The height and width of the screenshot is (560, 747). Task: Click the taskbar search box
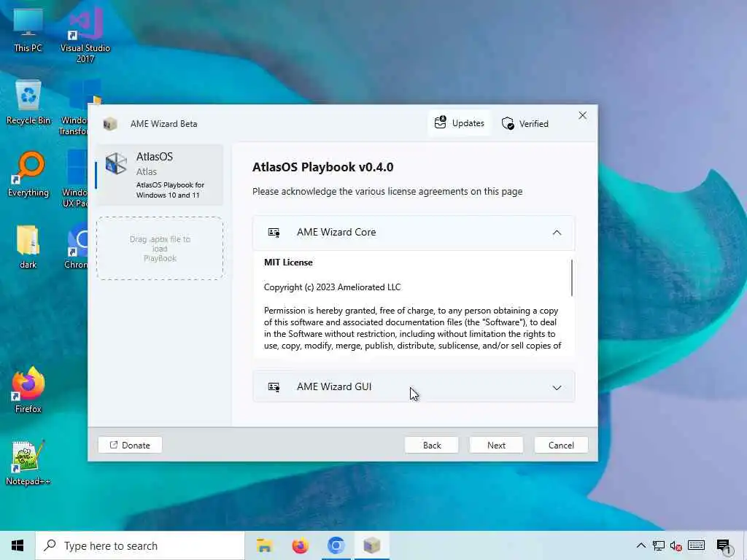click(x=140, y=545)
